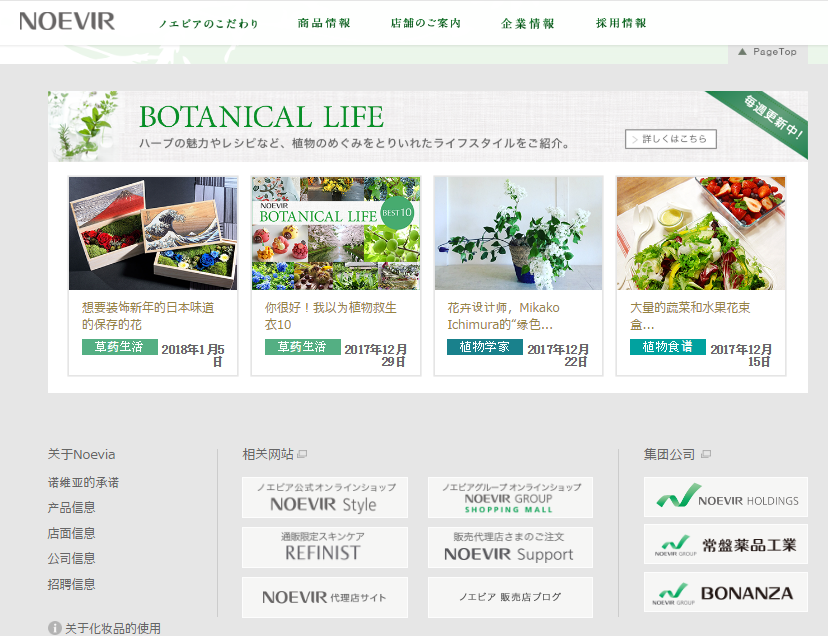Open the BONANZA group logo
Screen dimensions: 828x636
point(726,592)
